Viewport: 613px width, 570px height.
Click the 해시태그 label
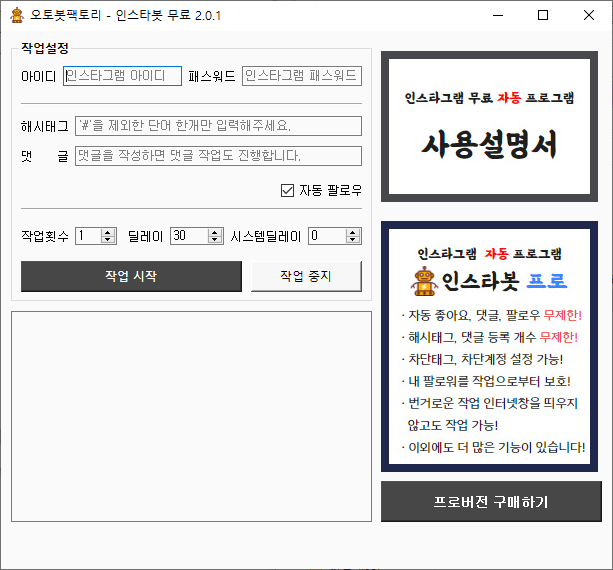coord(45,126)
